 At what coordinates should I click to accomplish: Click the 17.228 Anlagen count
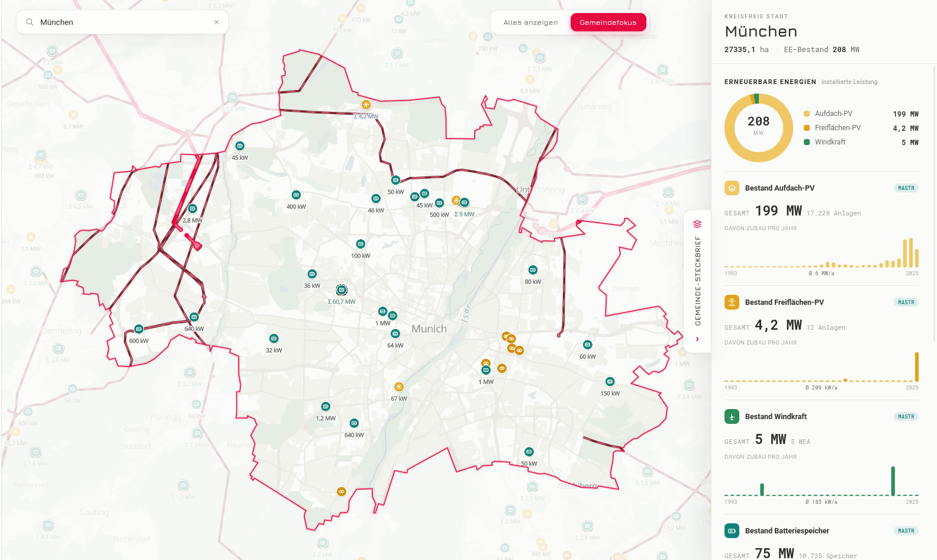tap(833, 213)
